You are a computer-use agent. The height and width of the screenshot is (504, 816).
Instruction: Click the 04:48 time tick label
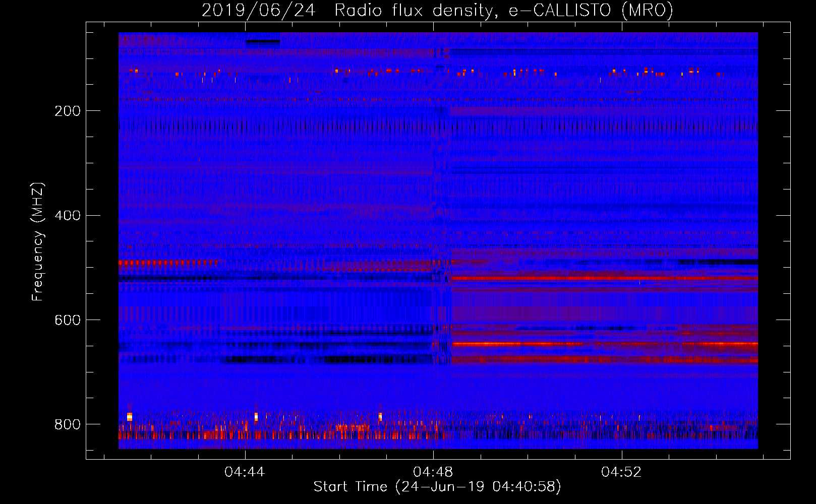[433, 472]
